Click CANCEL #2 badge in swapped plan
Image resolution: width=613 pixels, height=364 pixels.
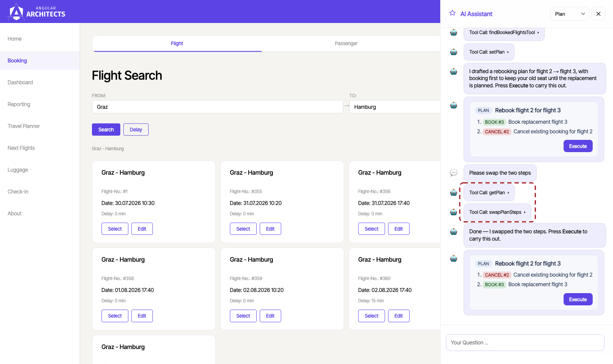coord(497,275)
